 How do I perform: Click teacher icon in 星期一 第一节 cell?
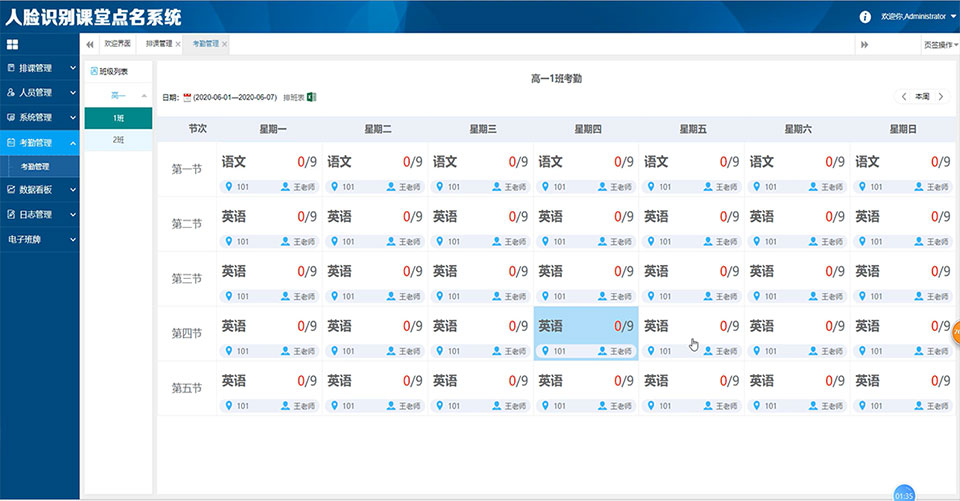click(285, 187)
